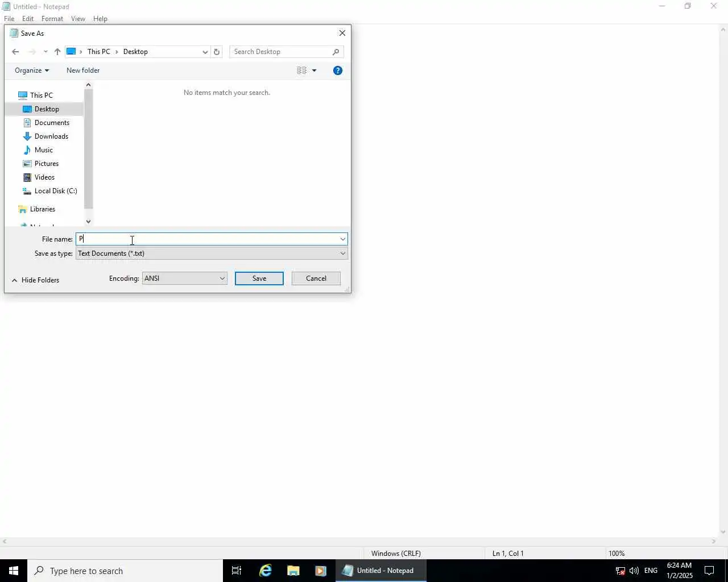Select Pictures in the navigation pane
Viewport: 728px width, 582px height.
[47, 164]
